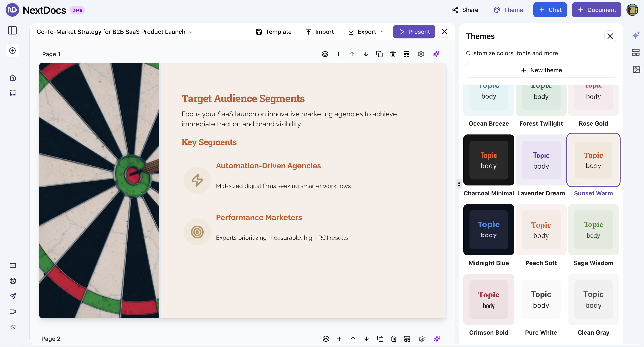Open the help lifebuoy icon in sidebar
The image size is (644, 347).
pos(13,281)
